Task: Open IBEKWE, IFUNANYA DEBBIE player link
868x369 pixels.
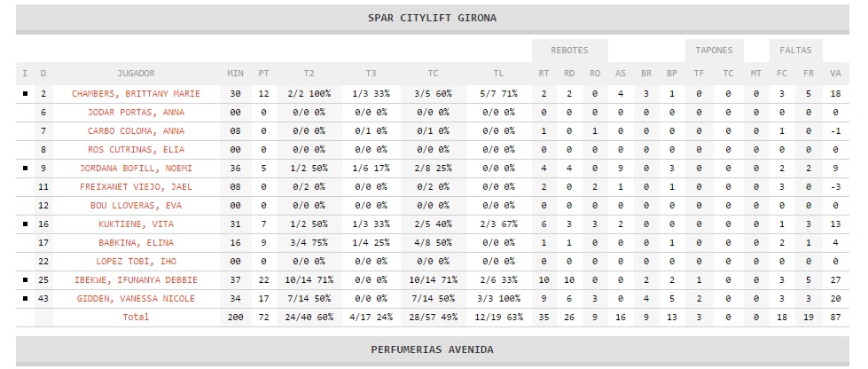Action: coord(136,280)
